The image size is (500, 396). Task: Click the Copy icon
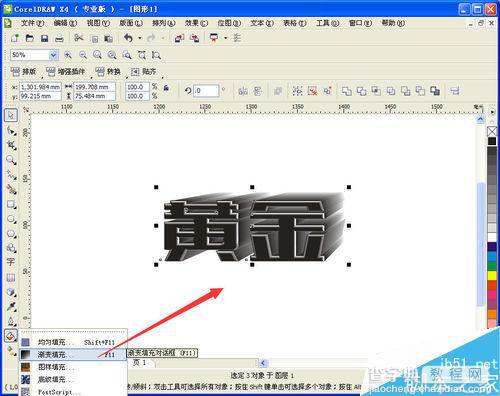coord(94,39)
